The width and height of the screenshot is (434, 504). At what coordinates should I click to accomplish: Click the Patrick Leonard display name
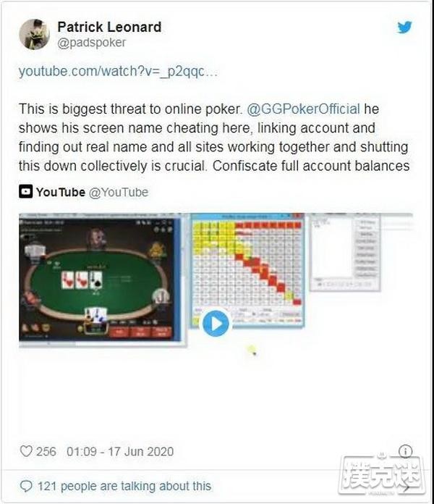[x=109, y=27]
